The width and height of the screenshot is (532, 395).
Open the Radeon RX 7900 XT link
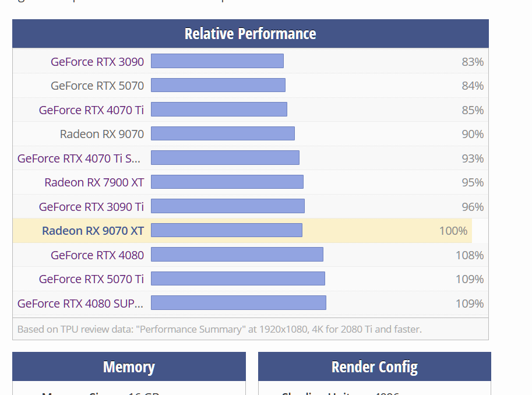(94, 182)
